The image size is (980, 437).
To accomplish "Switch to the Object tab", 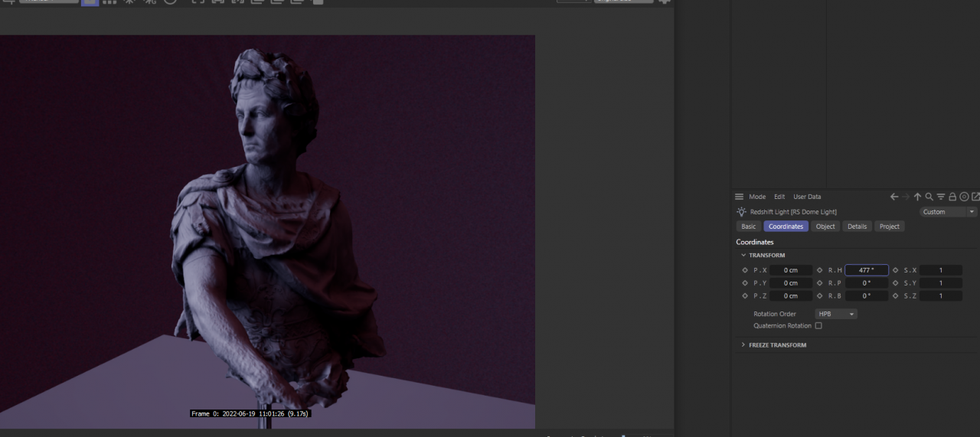I will [x=825, y=227].
